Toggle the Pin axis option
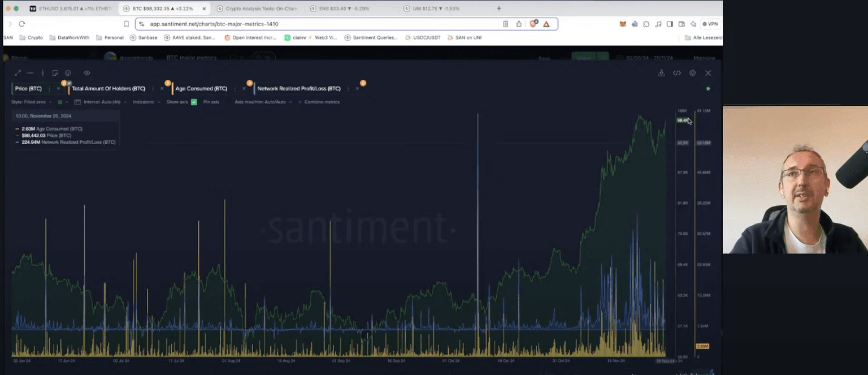 click(211, 102)
